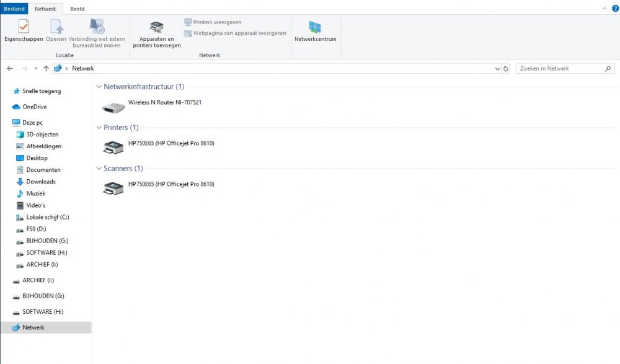Collapse the Netwerkinfrastructuur group
This screenshot has height=364, width=620.
click(x=99, y=87)
